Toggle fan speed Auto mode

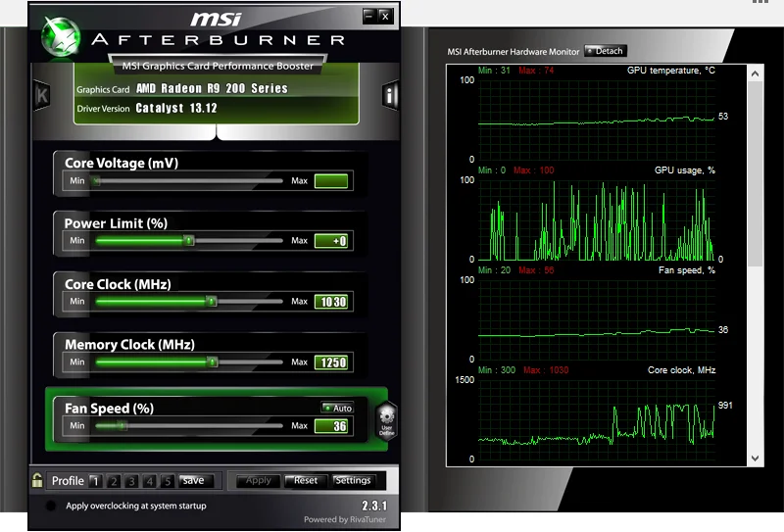tap(337, 408)
